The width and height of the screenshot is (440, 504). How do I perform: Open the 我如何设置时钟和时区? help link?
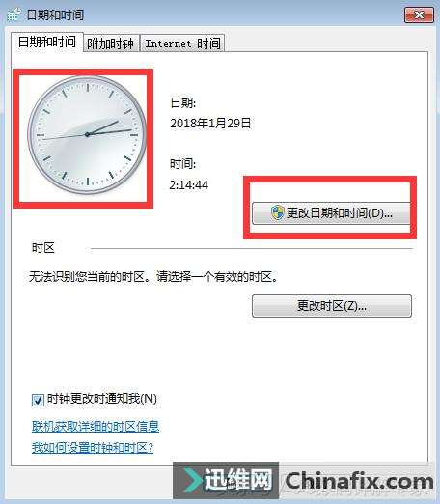click(93, 448)
